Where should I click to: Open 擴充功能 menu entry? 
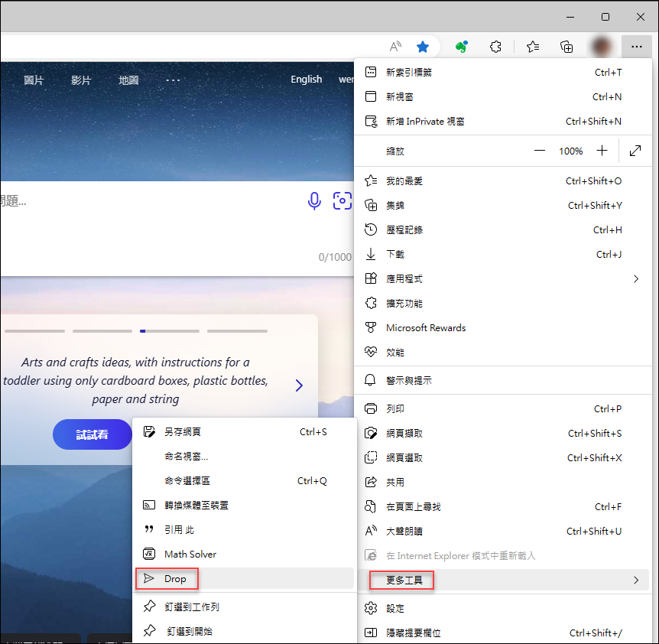click(x=502, y=303)
